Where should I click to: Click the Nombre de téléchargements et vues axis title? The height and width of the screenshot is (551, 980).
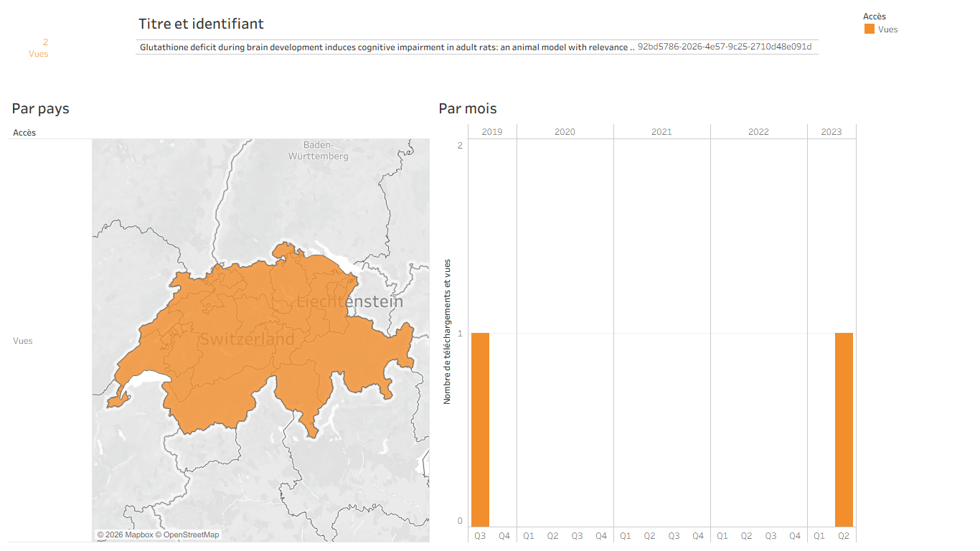coord(447,331)
